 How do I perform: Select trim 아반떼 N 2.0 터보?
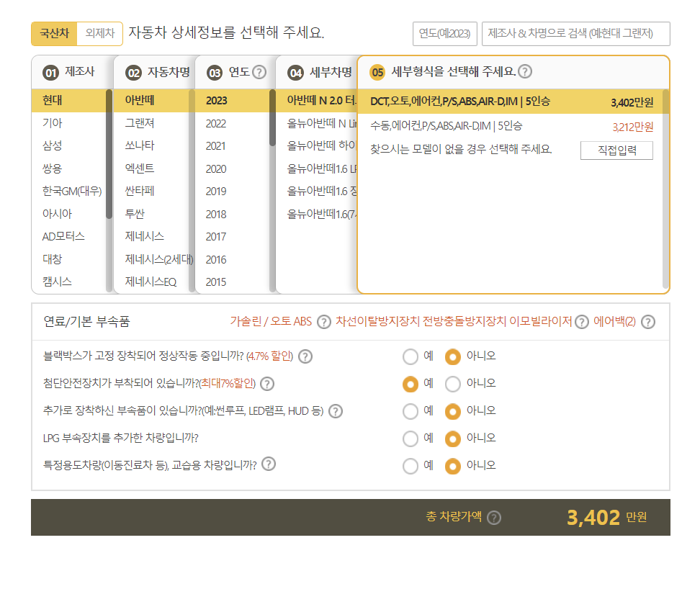pyautogui.click(x=317, y=100)
